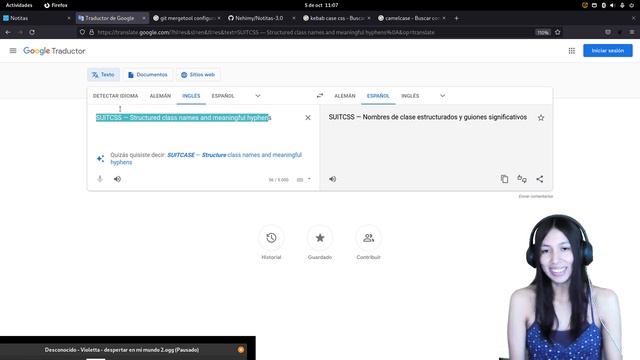Image resolution: width=640 pixels, height=360 pixels.
Task: Switch to Sitios web translation mode
Action: coord(198,75)
